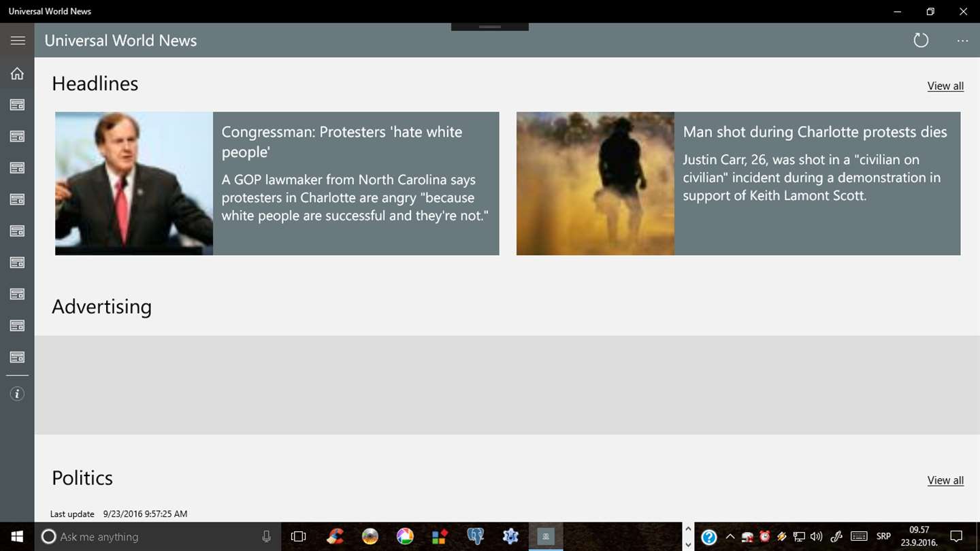Open Task View on the taskbar
Image resolution: width=980 pixels, height=551 pixels.
(x=298, y=537)
